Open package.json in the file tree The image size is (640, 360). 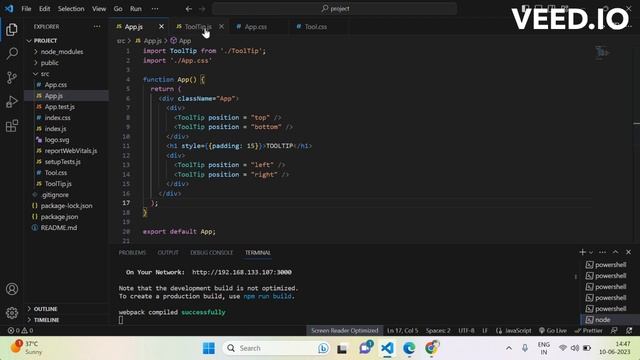[59, 217]
